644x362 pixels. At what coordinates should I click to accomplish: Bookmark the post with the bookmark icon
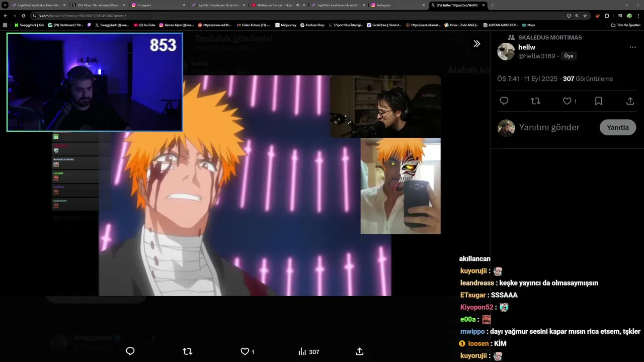coord(599,101)
